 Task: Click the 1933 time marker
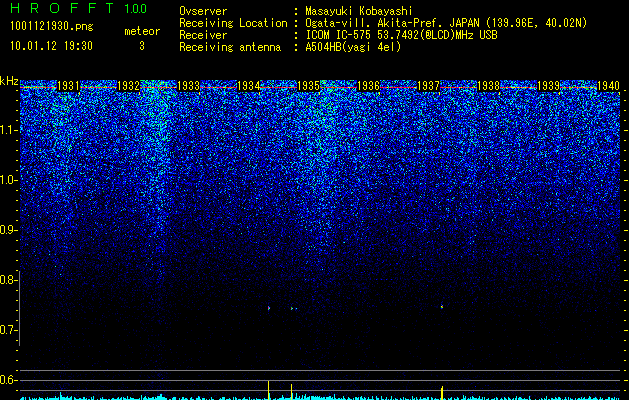pos(188,86)
